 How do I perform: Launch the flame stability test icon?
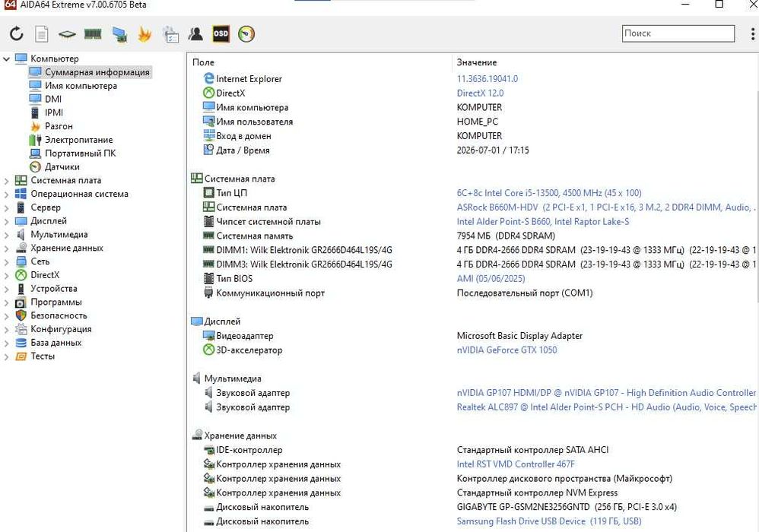tap(144, 34)
